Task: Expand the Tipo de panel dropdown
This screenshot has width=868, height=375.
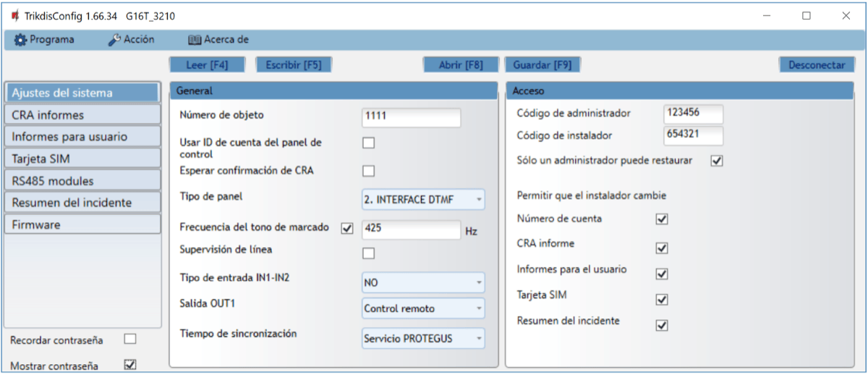Action: click(x=423, y=199)
